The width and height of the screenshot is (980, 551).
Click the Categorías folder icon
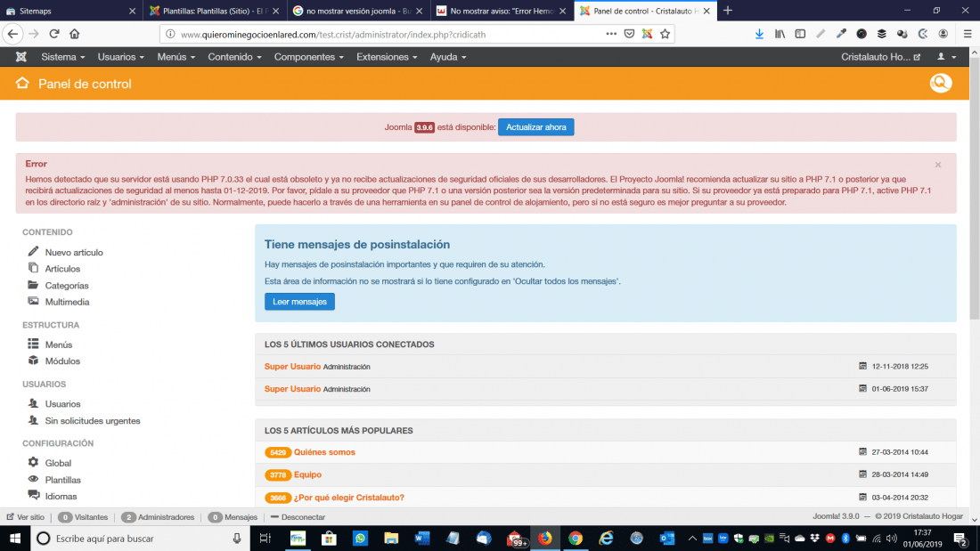(33, 285)
